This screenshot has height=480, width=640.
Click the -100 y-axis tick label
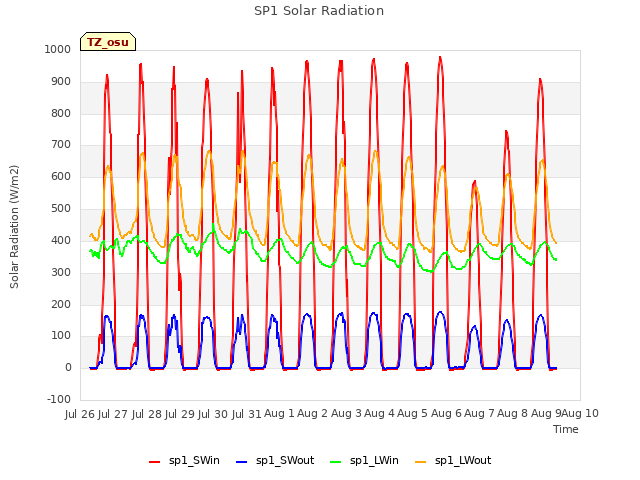tap(59, 399)
